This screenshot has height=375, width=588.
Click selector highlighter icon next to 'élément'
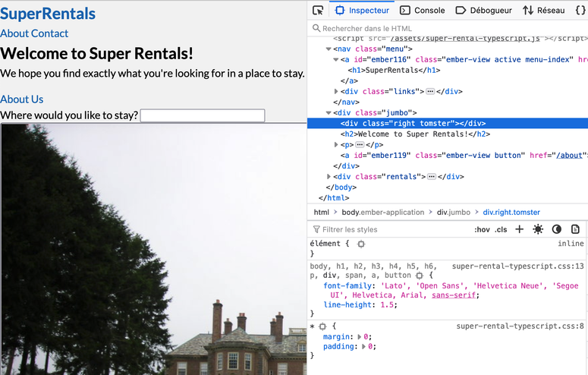click(361, 244)
